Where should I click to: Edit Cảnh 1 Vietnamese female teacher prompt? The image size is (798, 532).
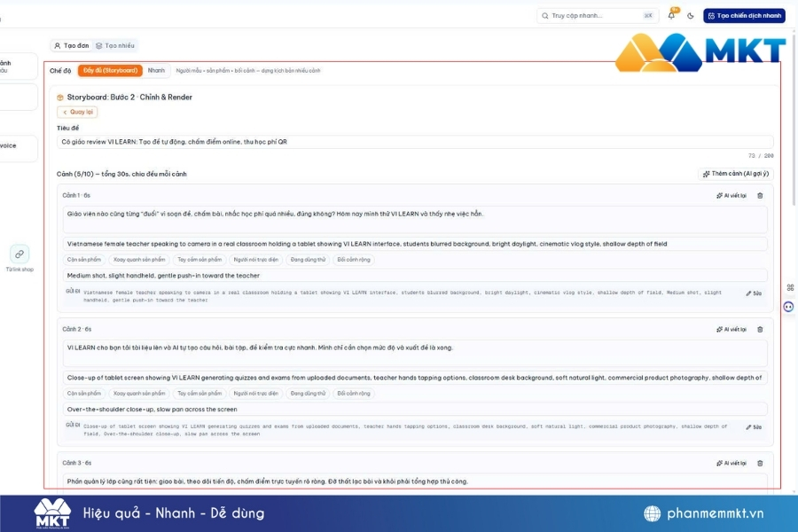click(415, 244)
